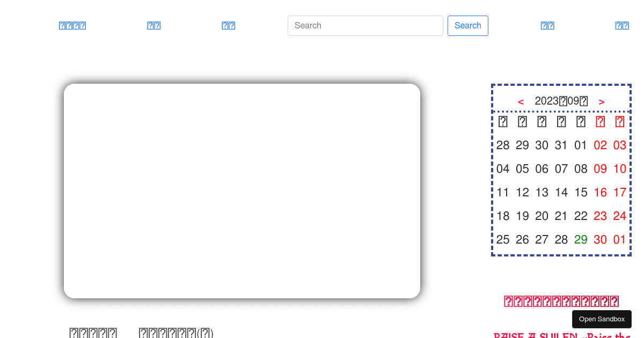Select date 18 in calendar
The width and height of the screenshot is (644, 338).
(x=503, y=216)
